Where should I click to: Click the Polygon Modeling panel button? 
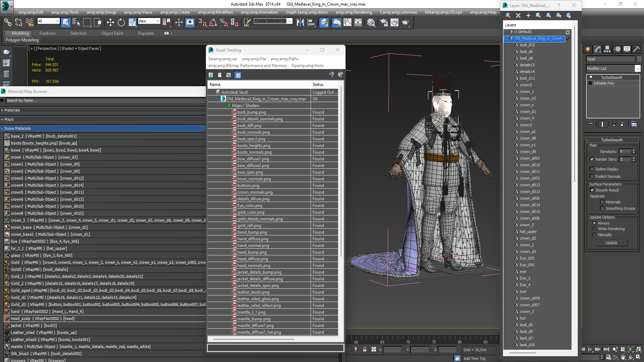point(22,40)
